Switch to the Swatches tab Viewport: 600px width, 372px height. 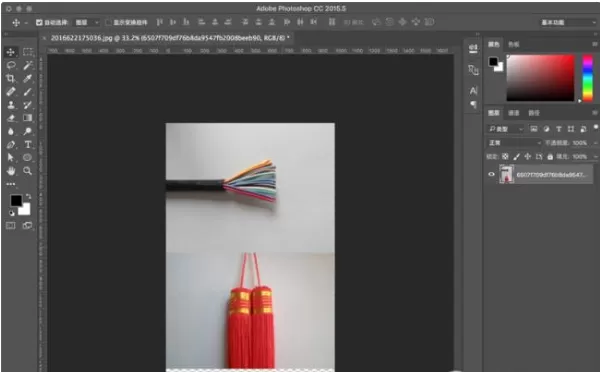(x=514, y=44)
